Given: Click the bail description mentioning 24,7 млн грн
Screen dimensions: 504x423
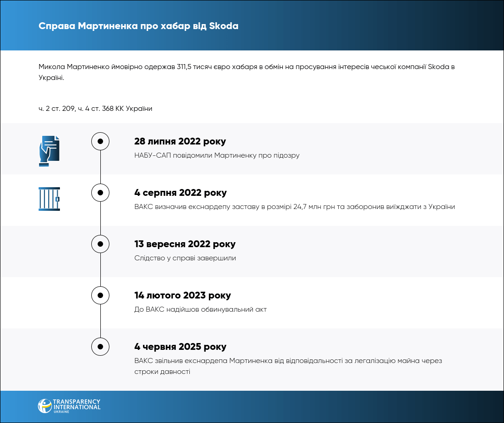Looking at the screenshot, I should pyautogui.click(x=294, y=207).
